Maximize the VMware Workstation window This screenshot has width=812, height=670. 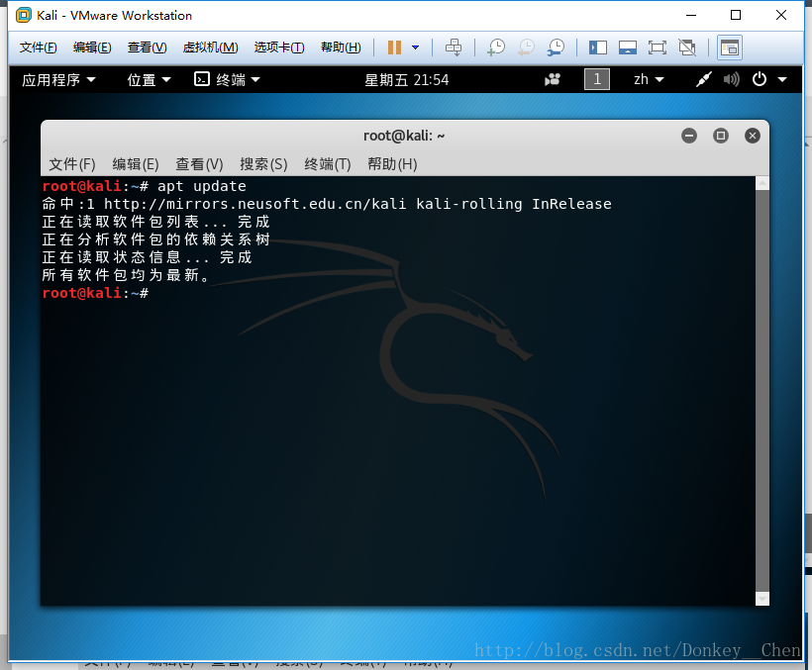[736, 16]
